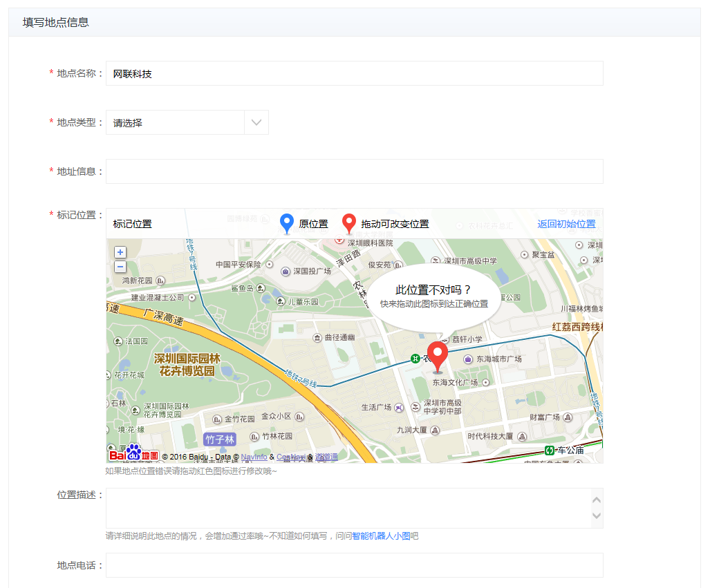Focus the 地点名称 input field

354,73
